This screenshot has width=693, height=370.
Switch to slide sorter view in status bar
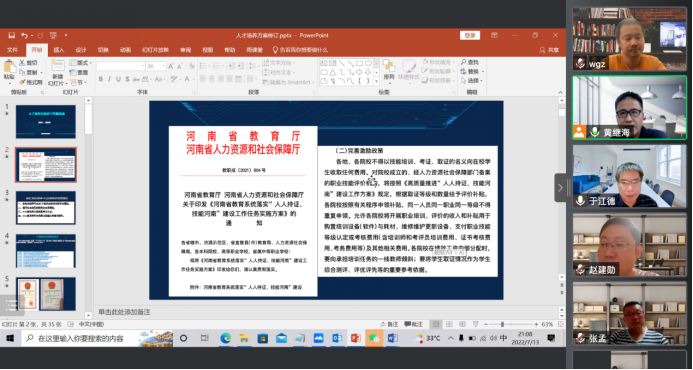point(449,324)
